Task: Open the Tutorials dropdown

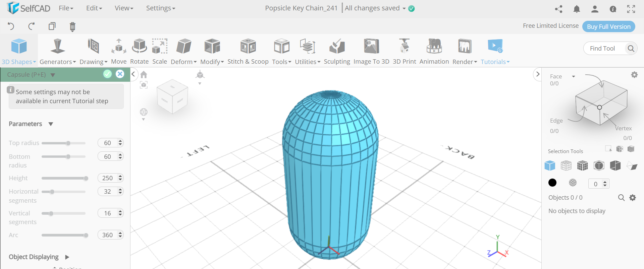Action: tap(495, 51)
